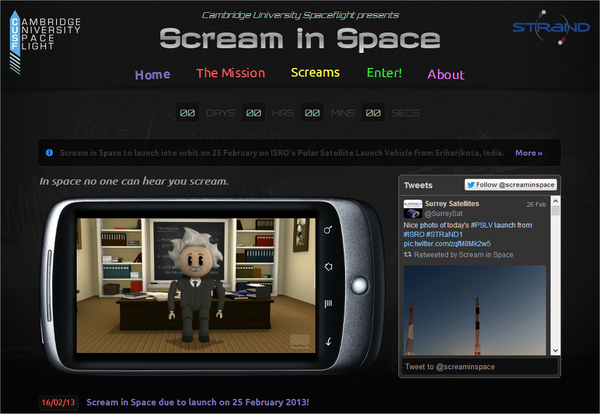Image resolution: width=600 pixels, height=414 pixels.
Task: Click the countdown days digits
Action: click(x=187, y=113)
